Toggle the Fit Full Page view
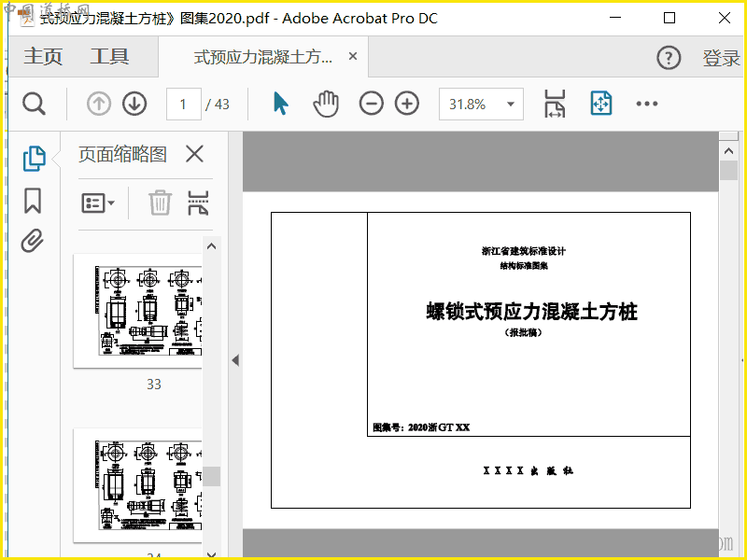The height and width of the screenshot is (560, 747). click(x=600, y=104)
